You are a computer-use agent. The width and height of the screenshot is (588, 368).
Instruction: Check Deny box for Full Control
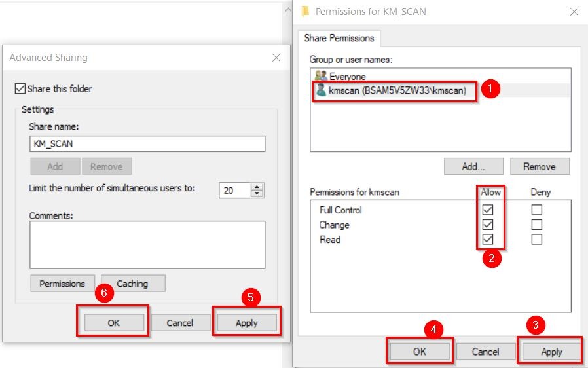pos(537,210)
